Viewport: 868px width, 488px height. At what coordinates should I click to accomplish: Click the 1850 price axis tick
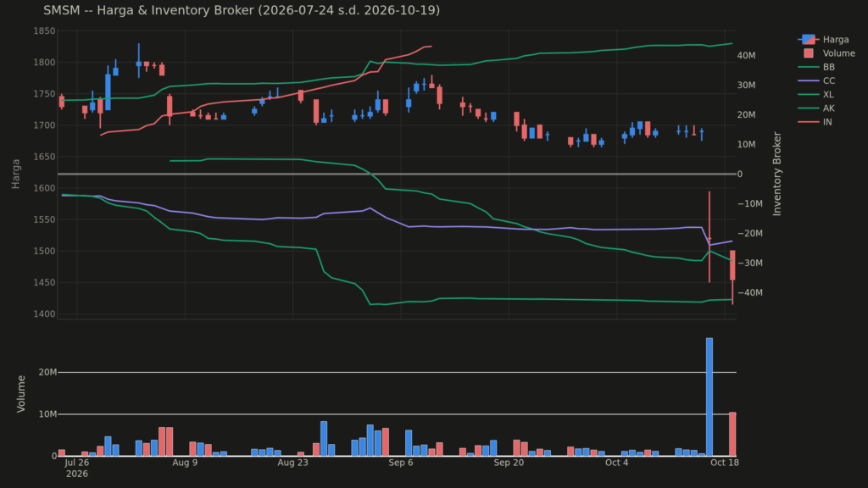[x=44, y=31]
